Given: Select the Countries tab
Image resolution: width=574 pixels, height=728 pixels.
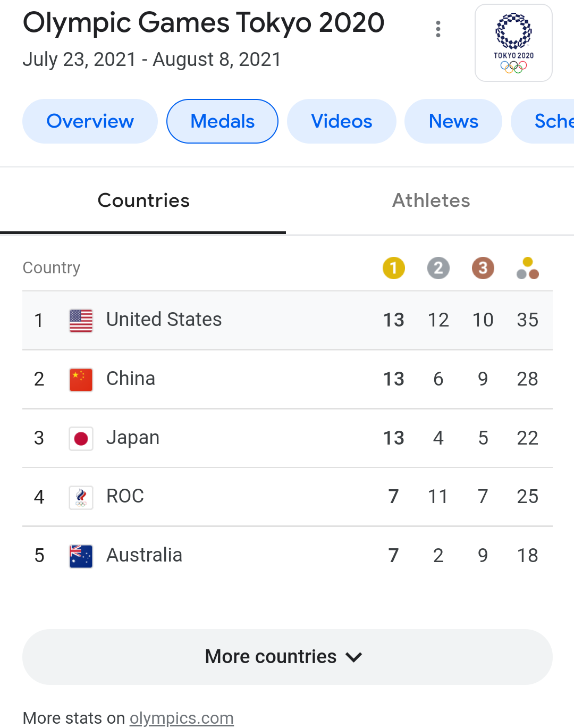Looking at the screenshot, I should pyautogui.click(x=143, y=201).
